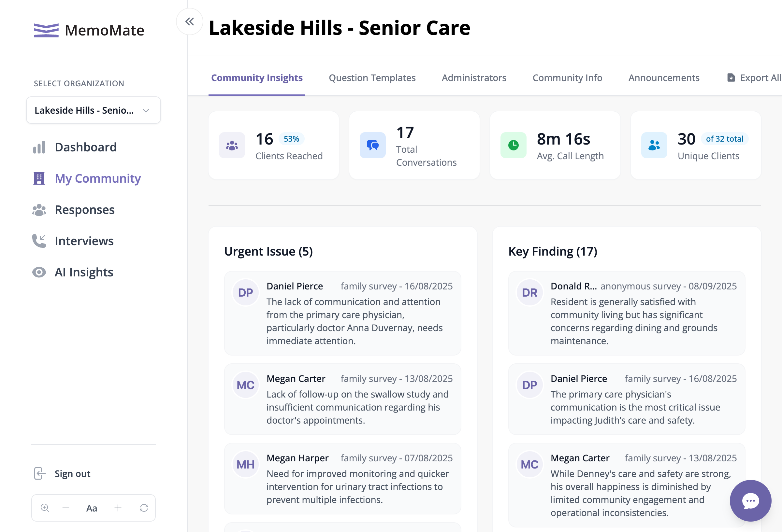Open the chat bubble support widget
The width and height of the screenshot is (782, 532).
750,500
